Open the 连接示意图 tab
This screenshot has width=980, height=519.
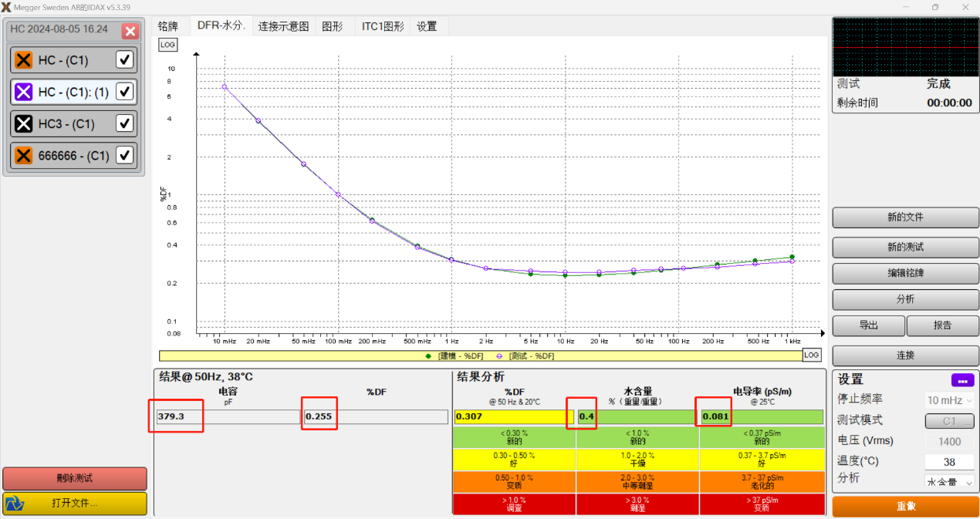[283, 26]
